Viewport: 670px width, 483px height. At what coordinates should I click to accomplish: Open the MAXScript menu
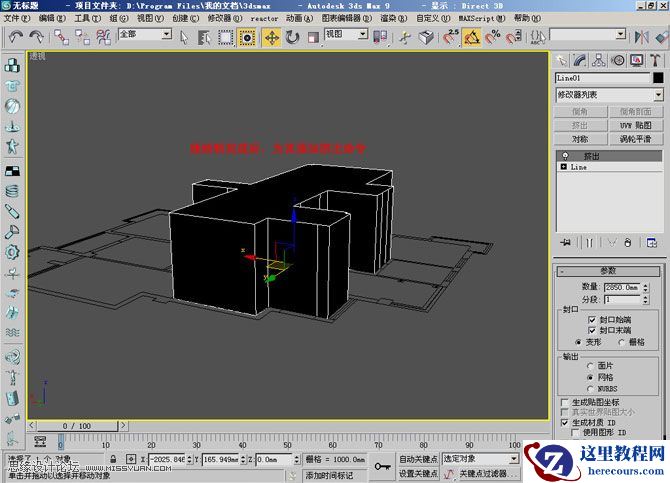point(482,18)
